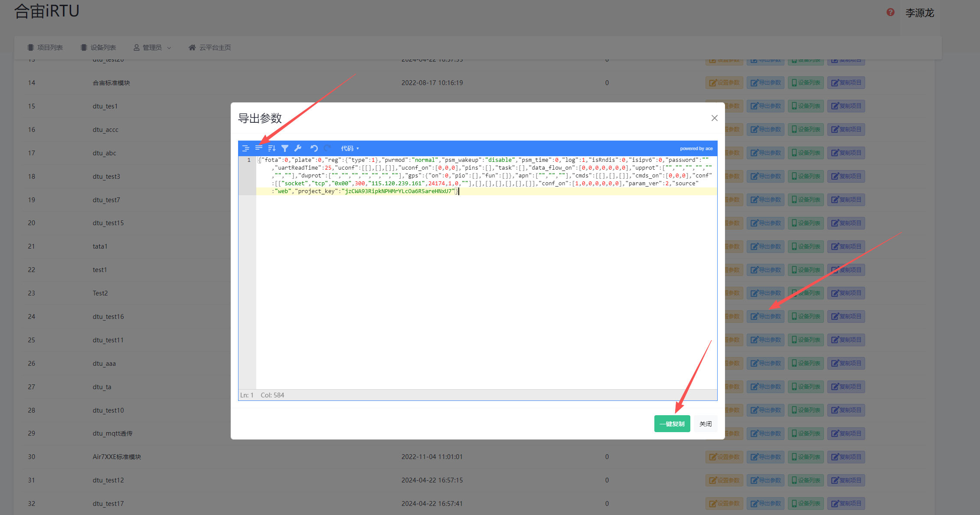
Task: Click 导出参数 for row 24 dtu_test16
Action: click(765, 317)
